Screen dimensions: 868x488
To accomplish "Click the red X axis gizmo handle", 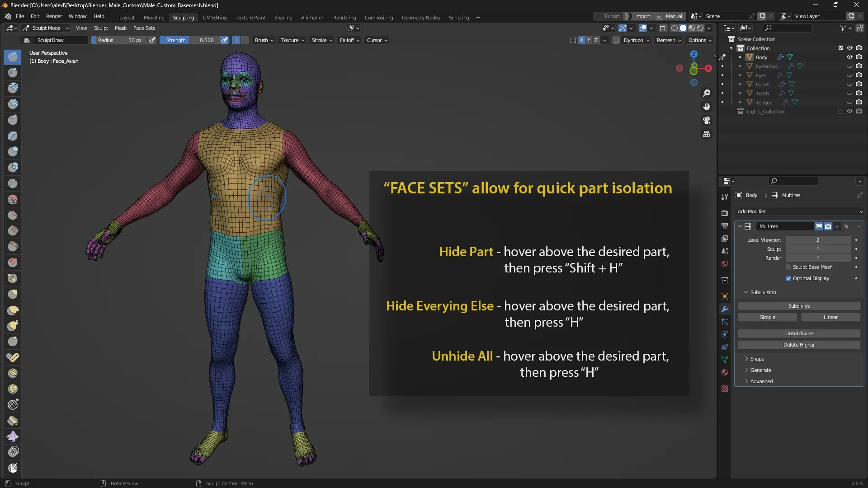I will [708, 68].
